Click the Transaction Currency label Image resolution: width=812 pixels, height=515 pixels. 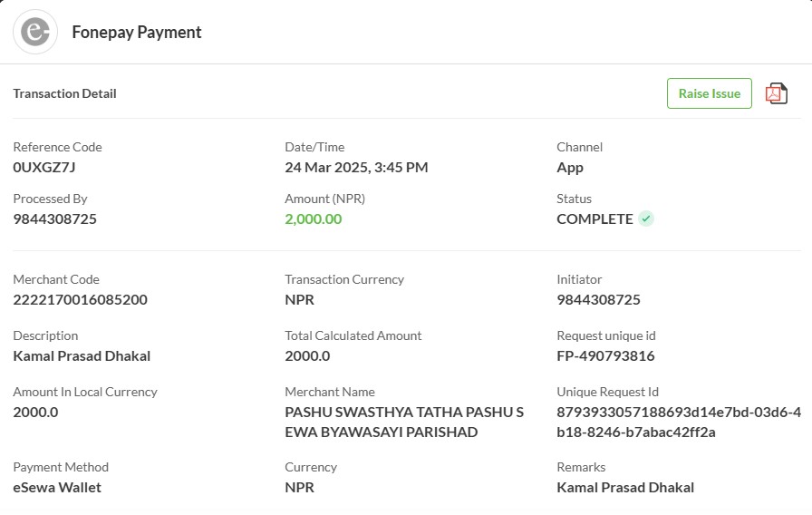pos(344,279)
